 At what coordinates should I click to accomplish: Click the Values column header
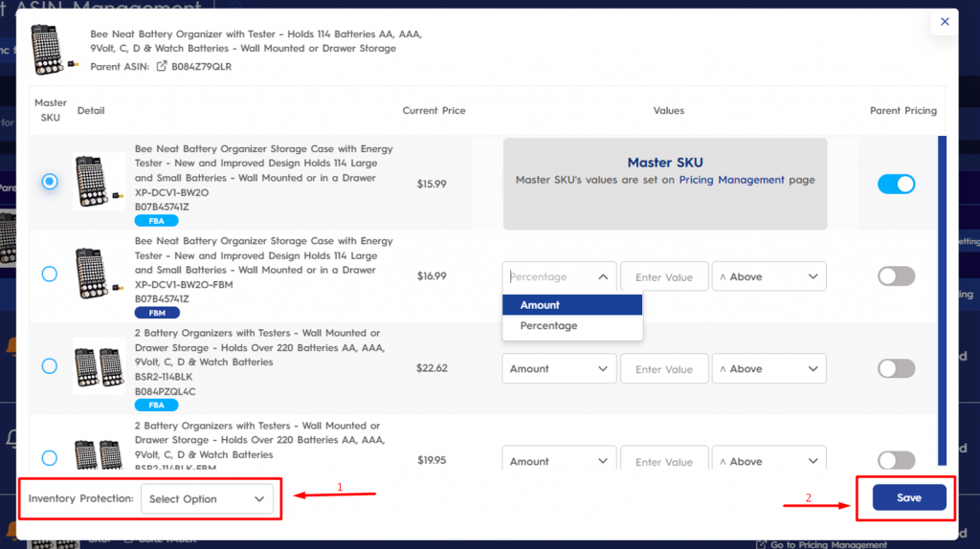(669, 111)
